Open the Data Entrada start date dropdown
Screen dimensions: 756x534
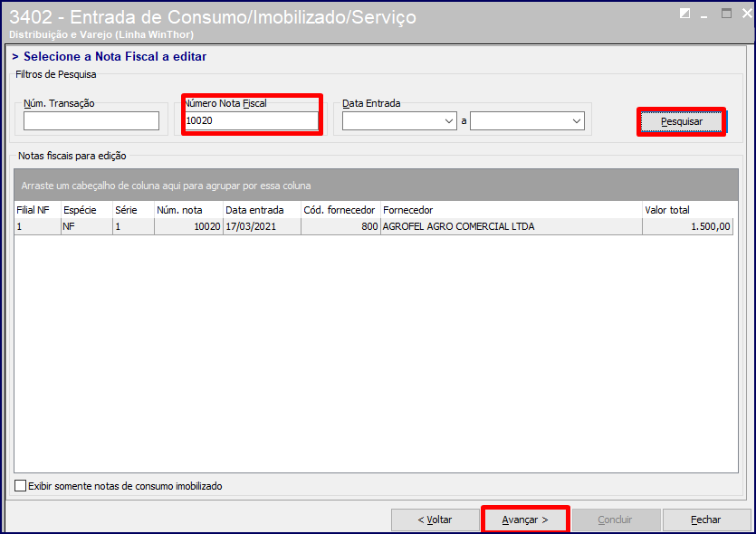[x=449, y=121]
